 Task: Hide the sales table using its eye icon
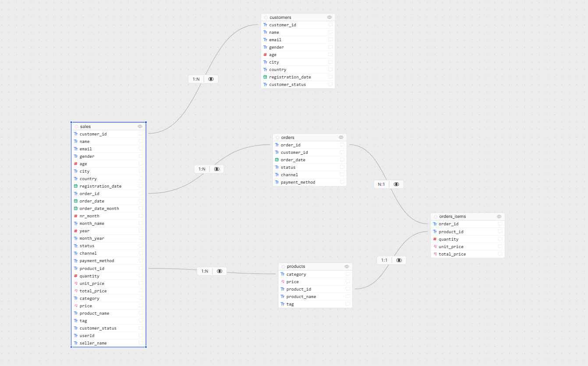(x=140, y=126)
